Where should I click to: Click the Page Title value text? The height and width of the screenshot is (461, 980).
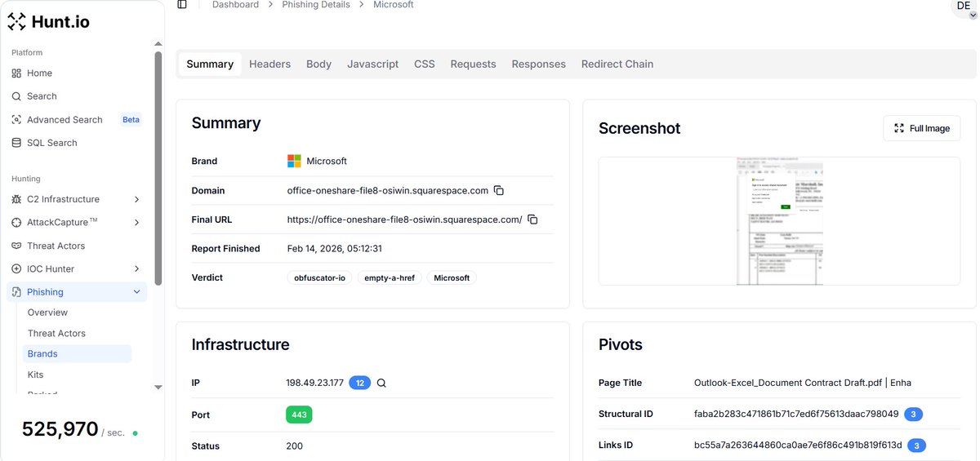click(x=803, y=383)
